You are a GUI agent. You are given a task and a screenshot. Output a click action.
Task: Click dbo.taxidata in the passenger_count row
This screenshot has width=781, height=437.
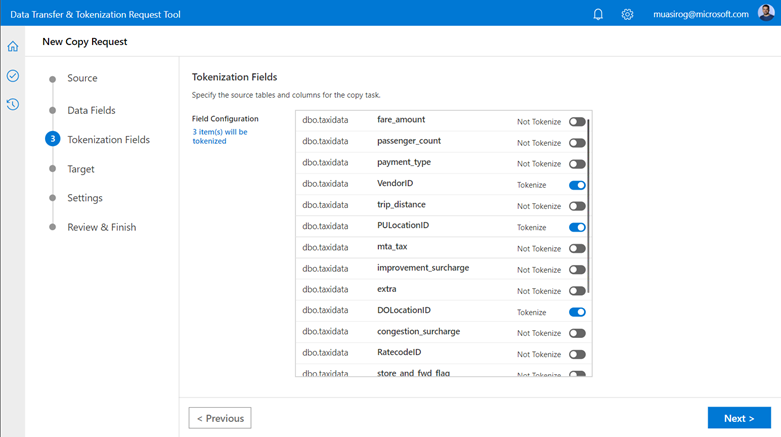[325, 141]
